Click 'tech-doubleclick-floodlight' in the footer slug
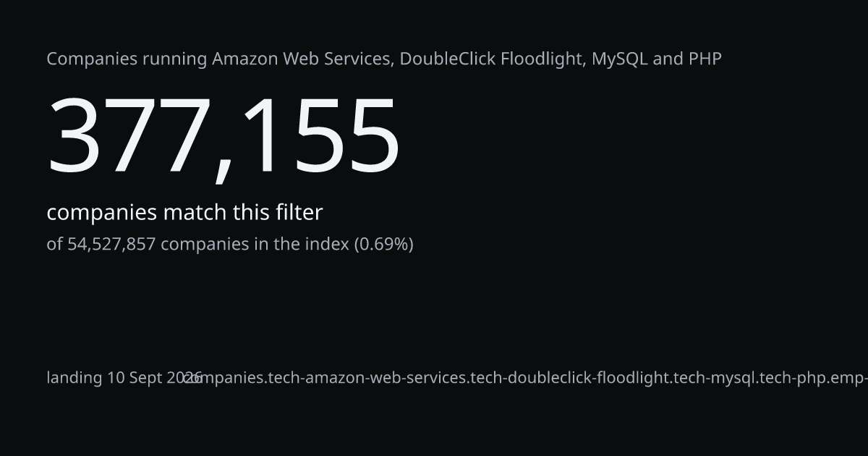Screen dimensions: 868x456 (570, 378)
